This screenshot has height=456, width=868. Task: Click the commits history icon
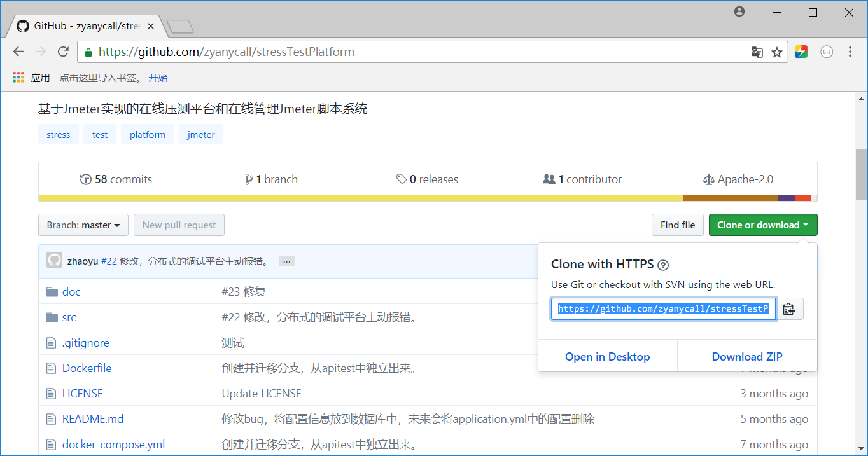(x=86, y=179)
